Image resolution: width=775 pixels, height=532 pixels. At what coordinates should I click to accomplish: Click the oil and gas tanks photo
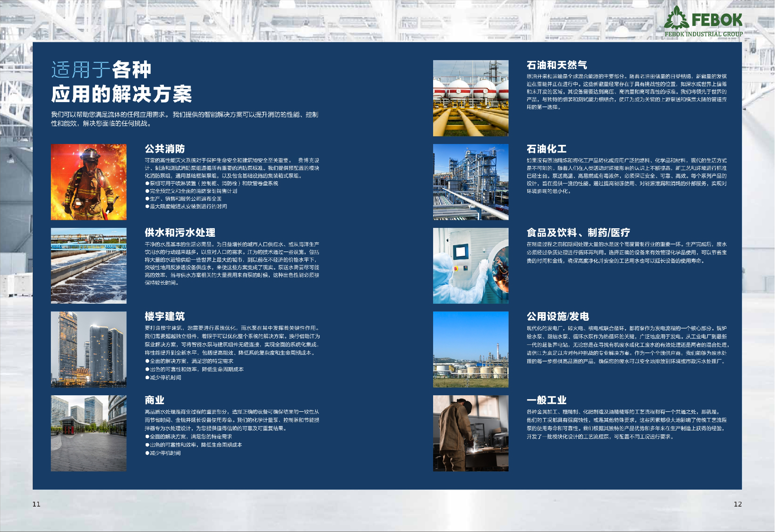tap(471, 98)
